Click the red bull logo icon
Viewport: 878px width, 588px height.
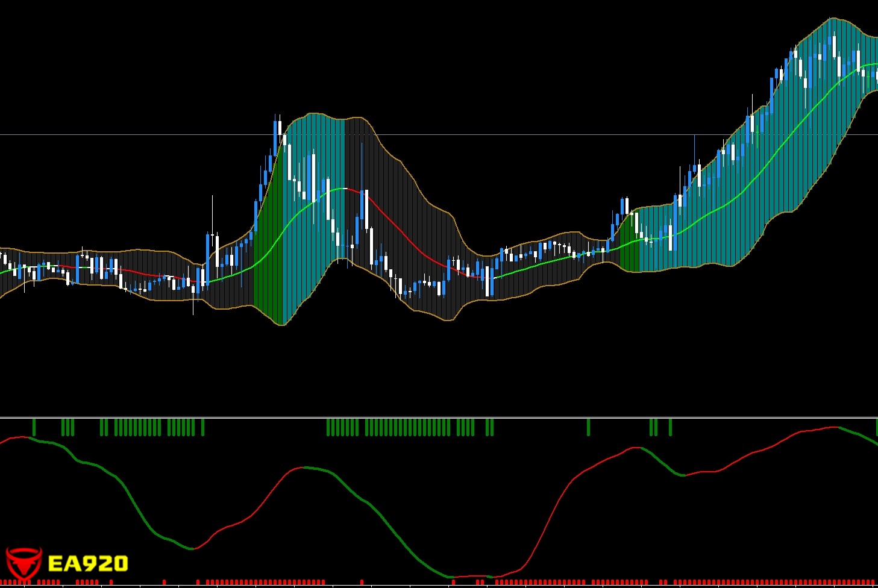[x=24, y=563]
